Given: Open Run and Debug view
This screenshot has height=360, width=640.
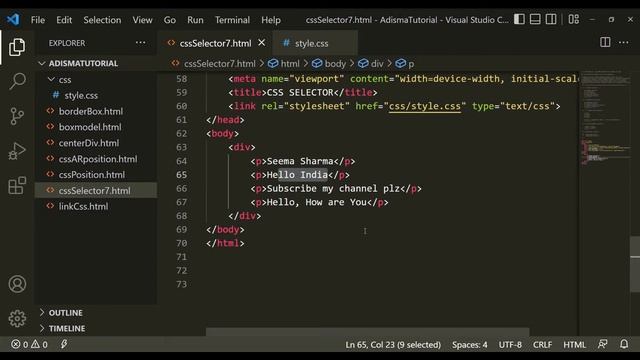Looking at the screenshot, I should [17, 151].
